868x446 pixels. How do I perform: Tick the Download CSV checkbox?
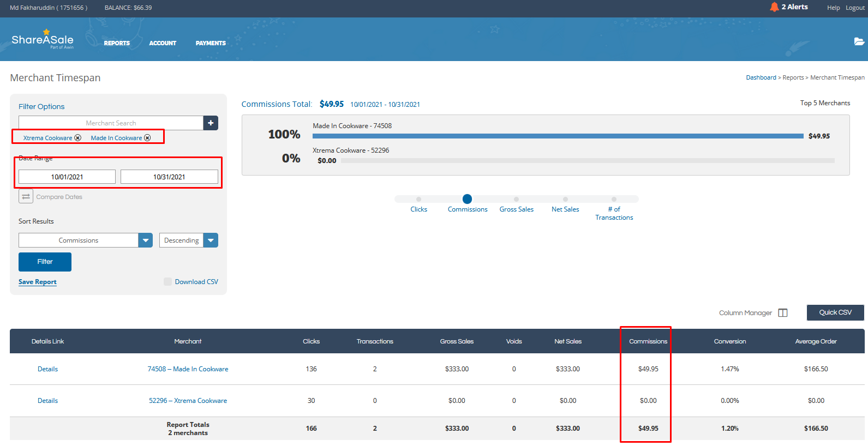167,282
